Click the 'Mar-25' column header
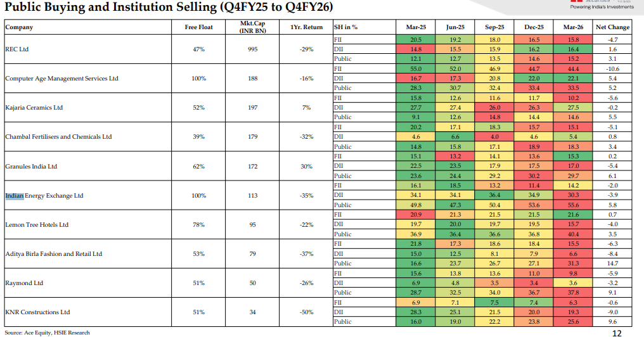The image size is (644, 337). tap(416, 27)
